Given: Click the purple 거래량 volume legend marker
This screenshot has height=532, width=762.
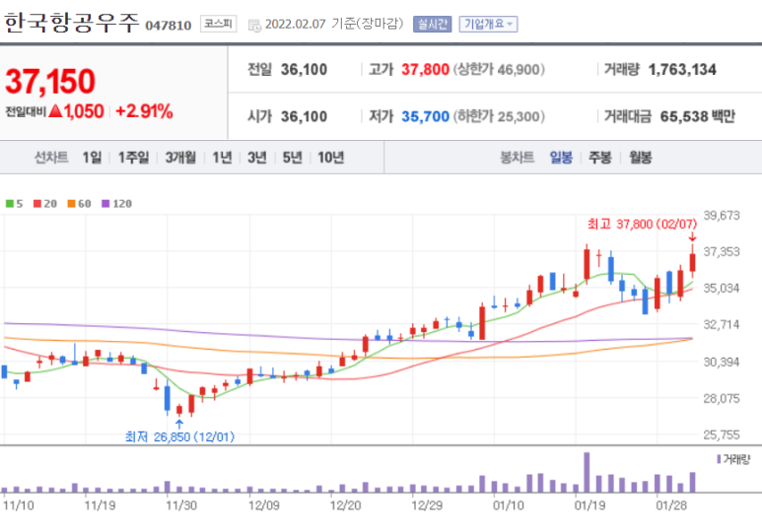Looking at the screenshot, I should tap(719, 459).
